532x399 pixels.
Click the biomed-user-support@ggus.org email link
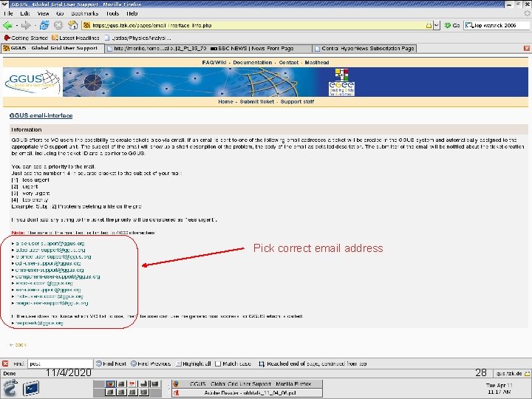[x=53, y=256]
